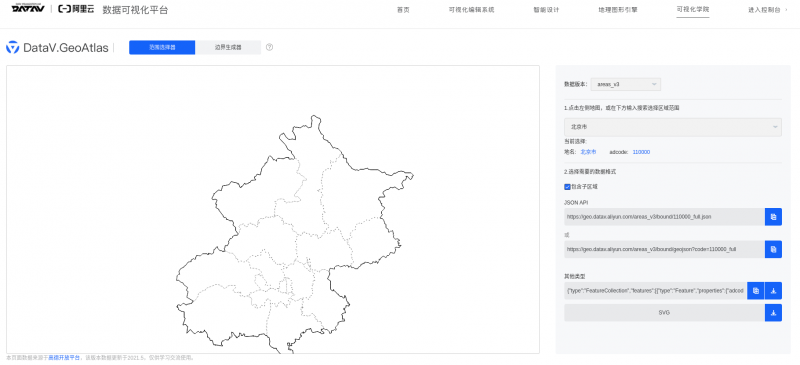The height and width of the screenshot is (365, 800).
Task: Download the SVG file
Action: point(773,312)
